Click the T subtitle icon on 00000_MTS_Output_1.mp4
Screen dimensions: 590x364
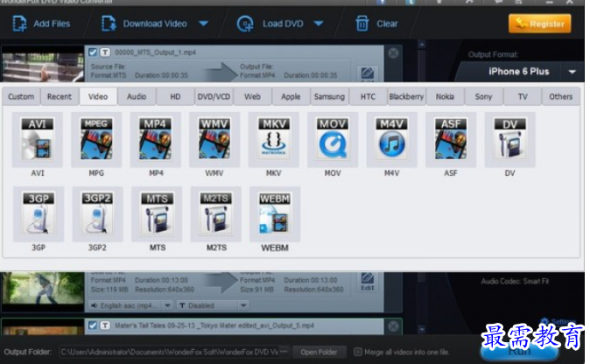point(105,52)
